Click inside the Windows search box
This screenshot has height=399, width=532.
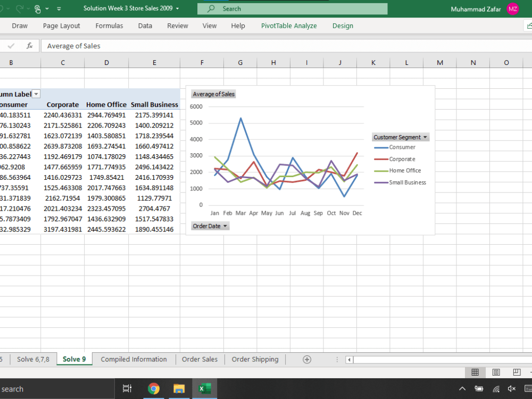(53, 389)
